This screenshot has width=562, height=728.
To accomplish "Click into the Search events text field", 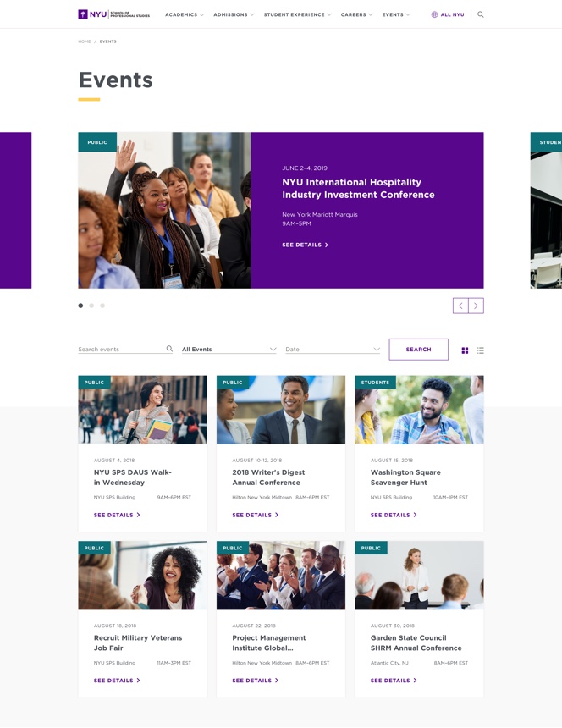I will coord(122,349).
